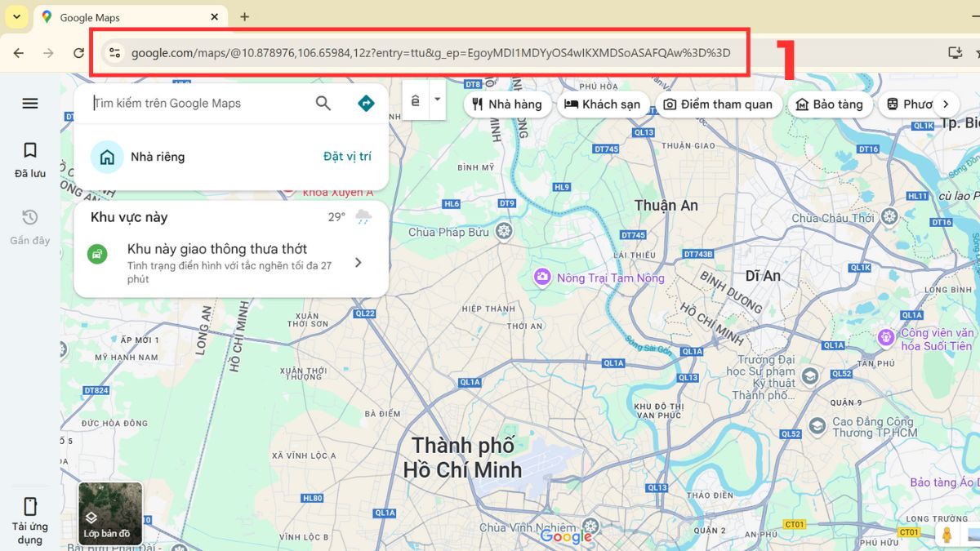Click the Nhà riêng home icon
The height and width of the screenshot is (551, 980).
click(107, 157)
